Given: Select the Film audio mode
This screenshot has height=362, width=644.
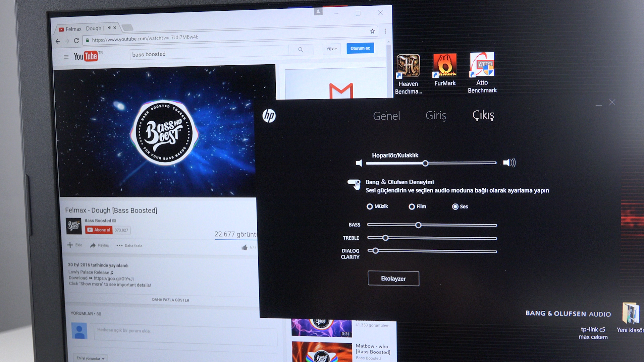Looking at the screenshot, I should (x=417, y=206).
